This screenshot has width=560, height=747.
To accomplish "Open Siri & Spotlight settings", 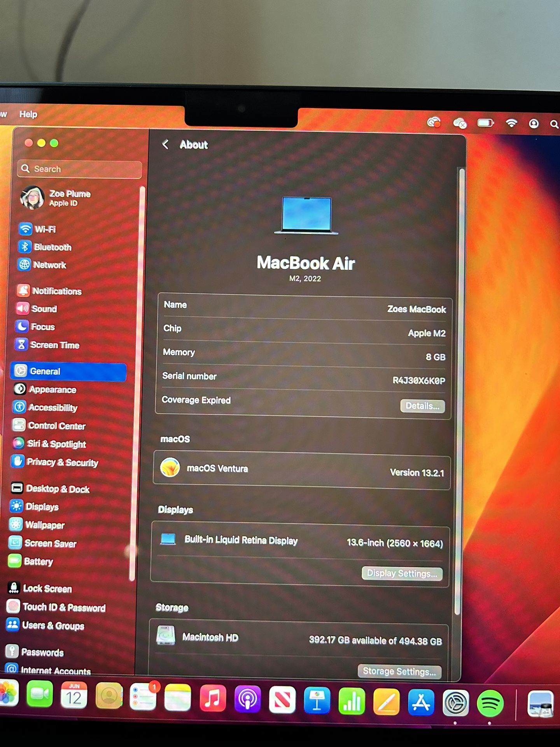I will tap(49, 444).
